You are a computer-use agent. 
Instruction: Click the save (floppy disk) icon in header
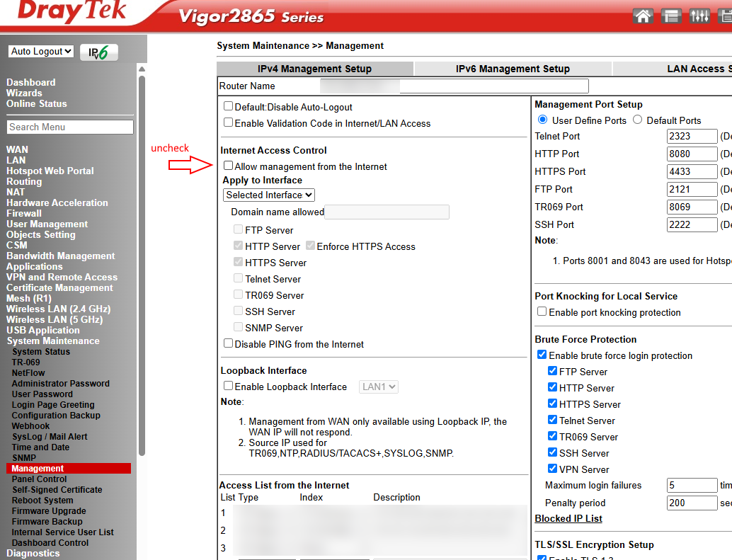(x=725, y=15)
